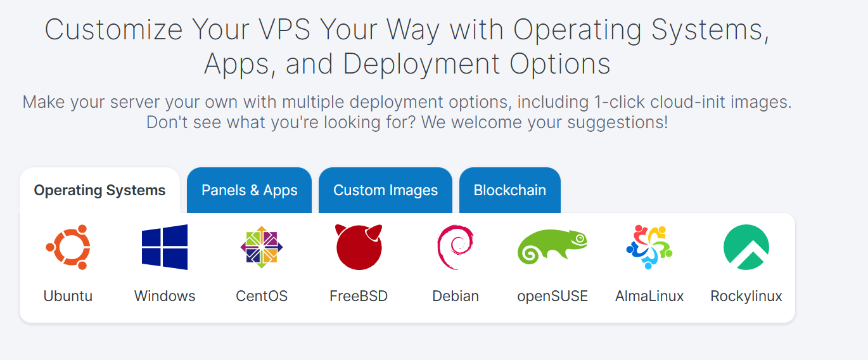Viewport: 868px width, 360px height.
Task: Pick the AlmaLinux colorful logo
Action: tap(649, 247)
